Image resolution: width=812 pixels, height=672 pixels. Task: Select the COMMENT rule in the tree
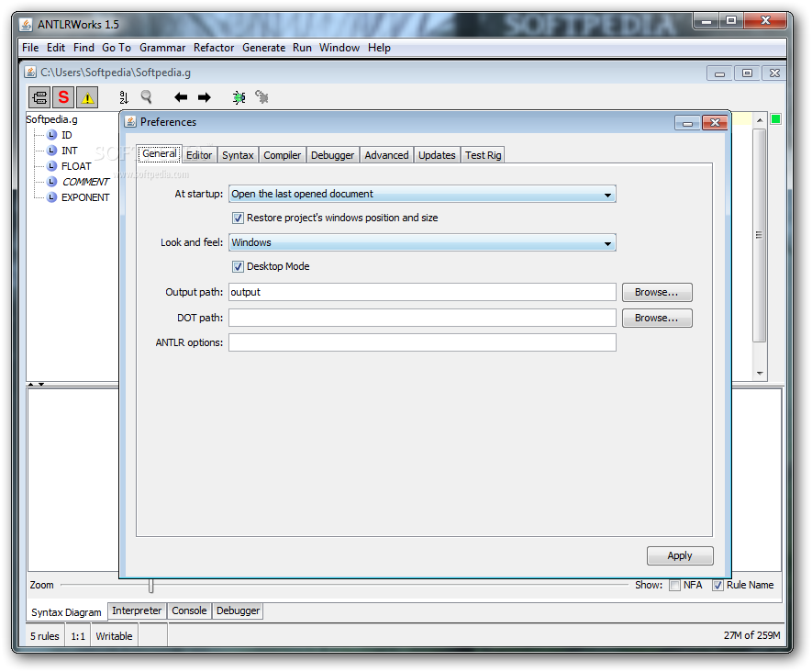(x=85, y=182)
